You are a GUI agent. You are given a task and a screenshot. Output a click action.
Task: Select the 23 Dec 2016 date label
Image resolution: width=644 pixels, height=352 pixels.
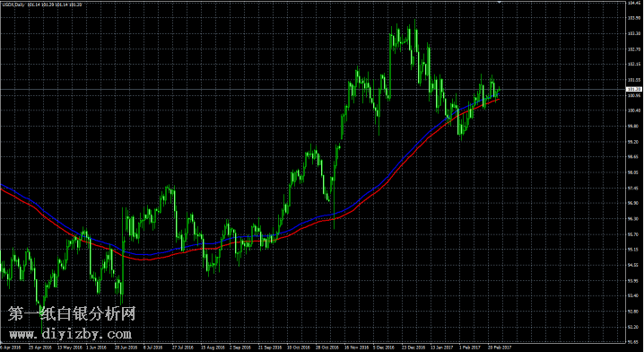pyautogui.click(x=413, y=348)
